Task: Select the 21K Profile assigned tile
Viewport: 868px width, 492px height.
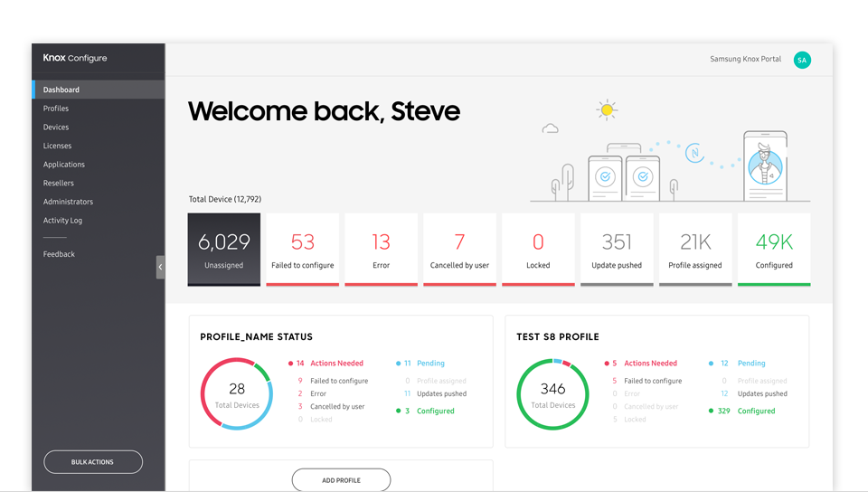Action: tap(695, 250)
